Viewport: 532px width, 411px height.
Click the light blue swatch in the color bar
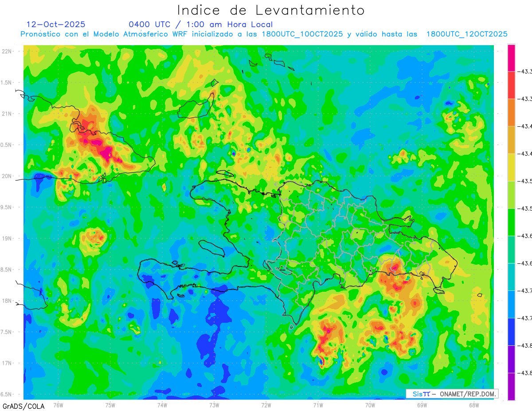click(x=511, y=304)
